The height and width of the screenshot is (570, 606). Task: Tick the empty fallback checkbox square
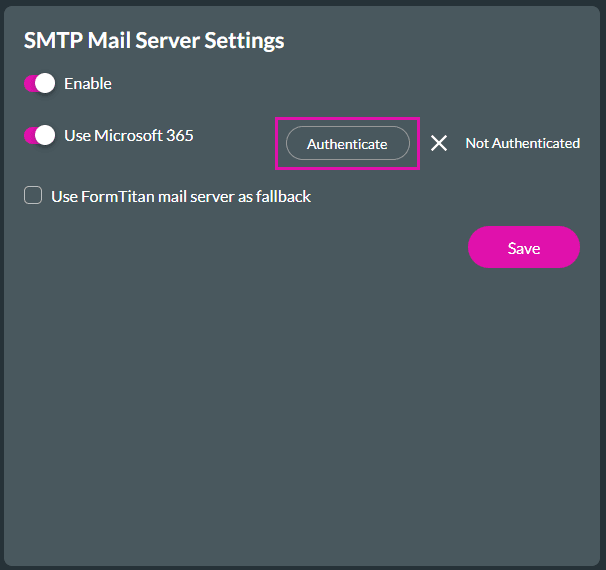pos(33,197)
